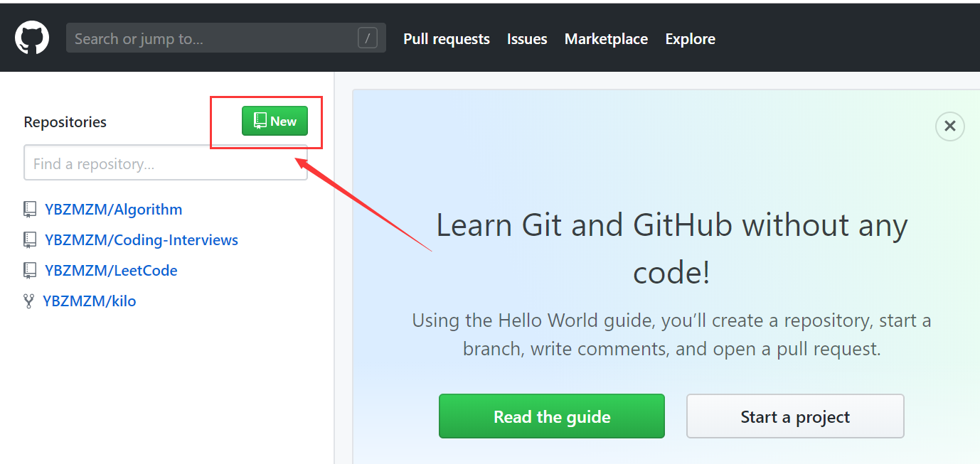The width and height of the screenshot is (980, 464).
Task: Open the YBZMZM/Algorithm repository
Action: 113,210
